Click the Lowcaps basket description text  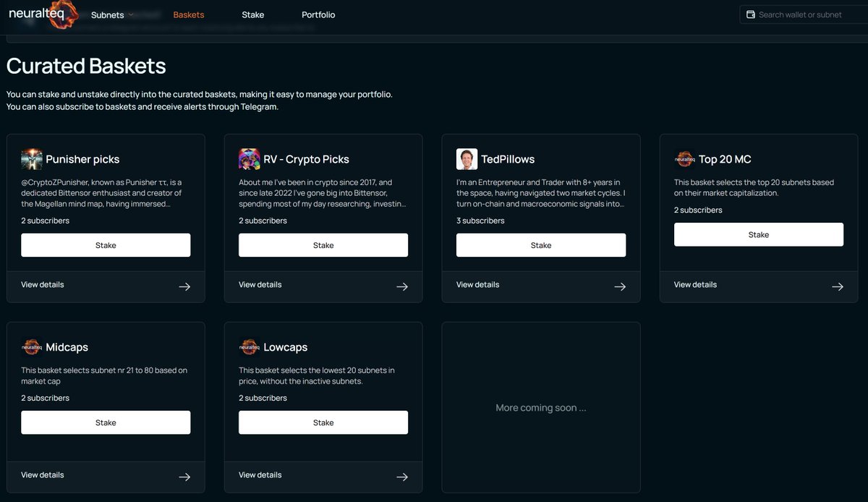click(x=318, y=375)
